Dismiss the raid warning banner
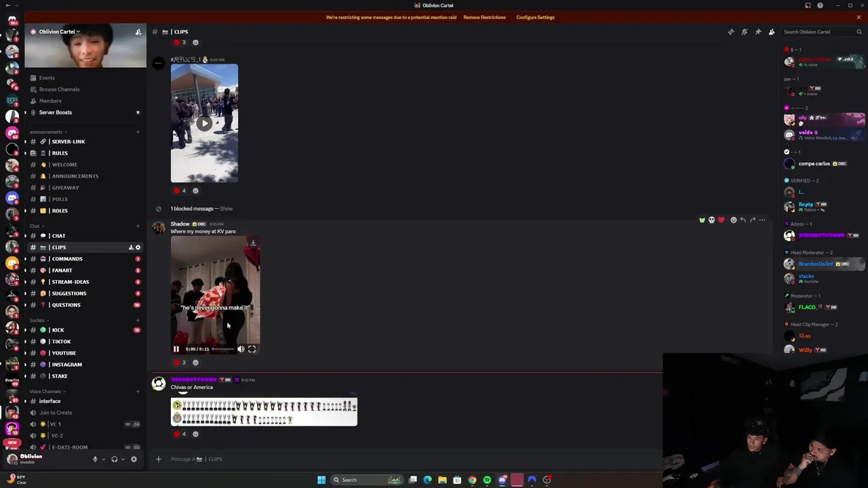Image resolution: width=868 pixels, height=488 pixels. pos(859,17)
